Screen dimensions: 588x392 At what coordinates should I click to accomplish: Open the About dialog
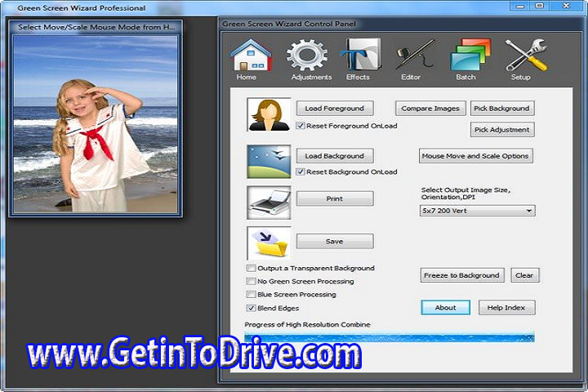(x=446, y=308)
